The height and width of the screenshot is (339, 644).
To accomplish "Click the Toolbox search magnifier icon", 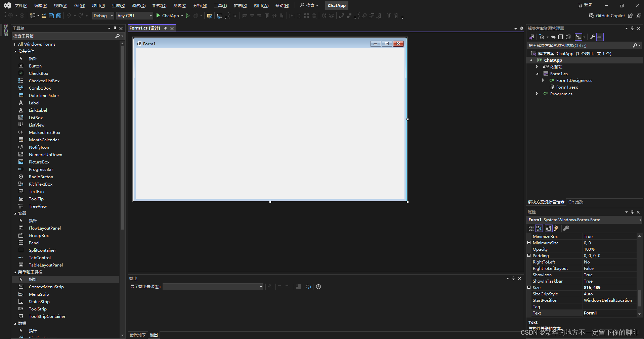I will [117, 36].
